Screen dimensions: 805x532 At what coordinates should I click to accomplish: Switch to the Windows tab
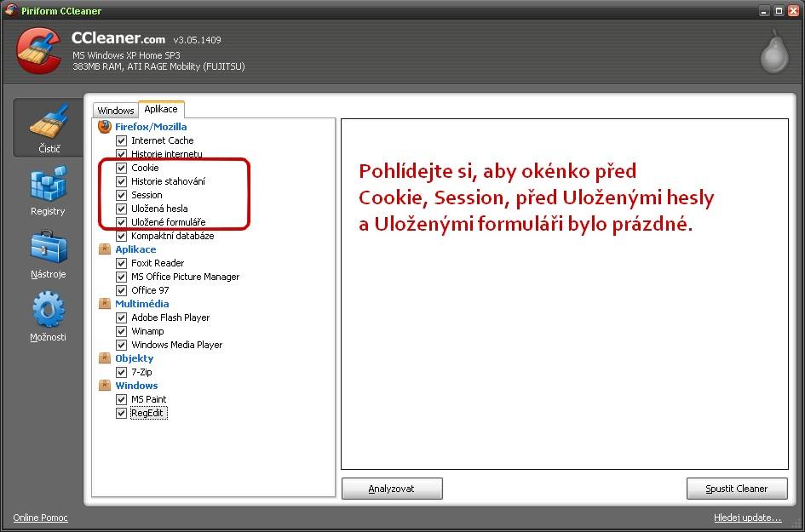coord(116,111)
